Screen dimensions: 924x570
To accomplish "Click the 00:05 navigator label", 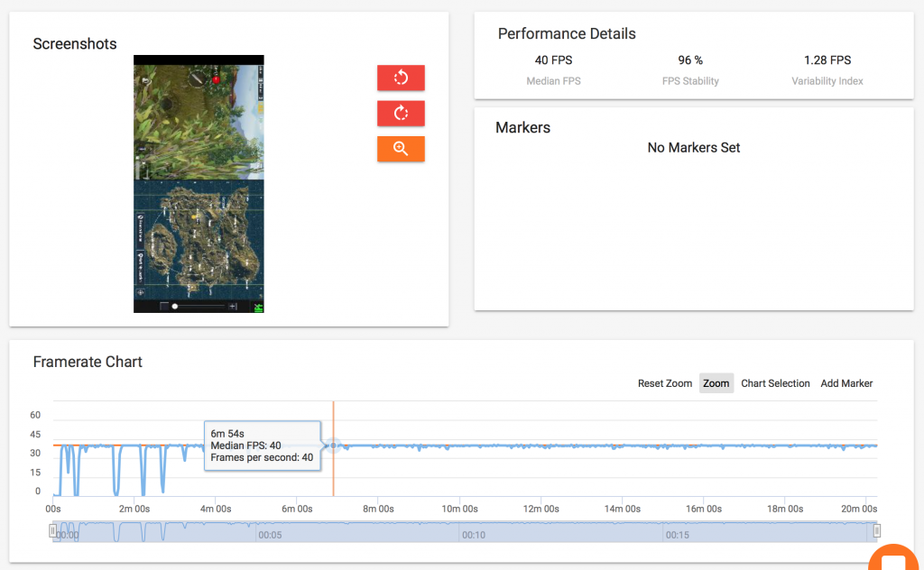I will (x=270, y=535).
